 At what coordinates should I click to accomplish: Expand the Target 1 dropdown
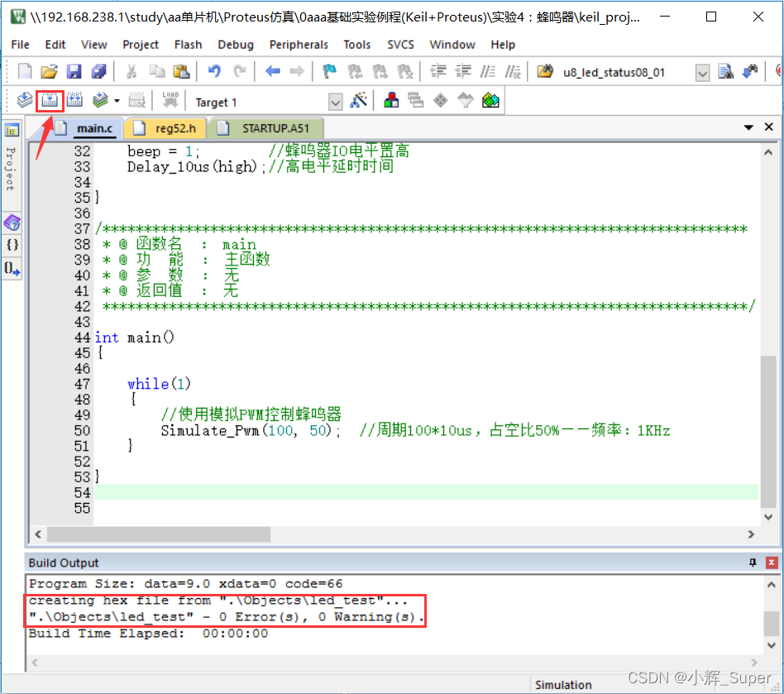(336, 103)
